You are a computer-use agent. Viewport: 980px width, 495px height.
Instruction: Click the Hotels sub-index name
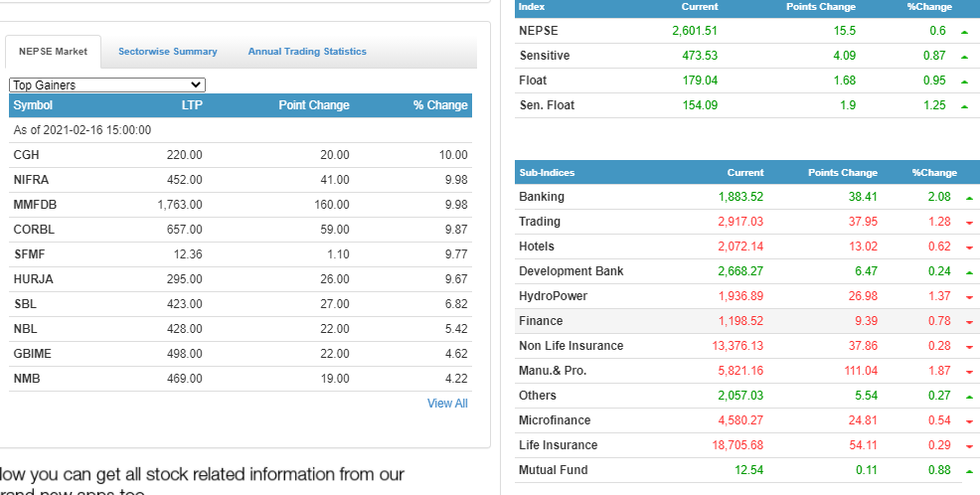(x=537, y=247)
